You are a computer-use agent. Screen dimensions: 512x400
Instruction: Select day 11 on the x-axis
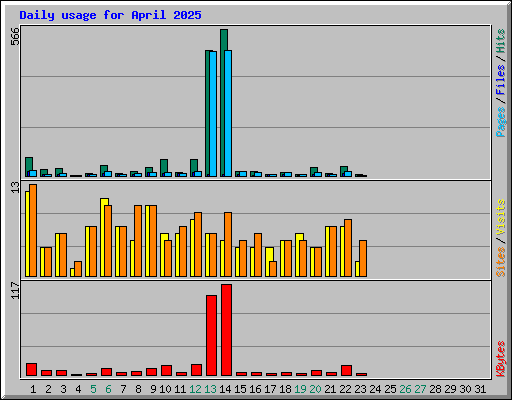180,389
